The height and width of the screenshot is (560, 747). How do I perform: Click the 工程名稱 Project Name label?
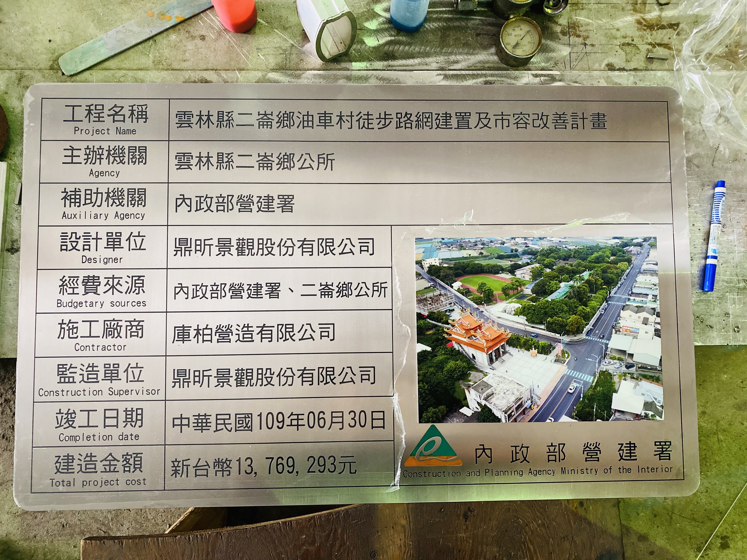[105, 120]
